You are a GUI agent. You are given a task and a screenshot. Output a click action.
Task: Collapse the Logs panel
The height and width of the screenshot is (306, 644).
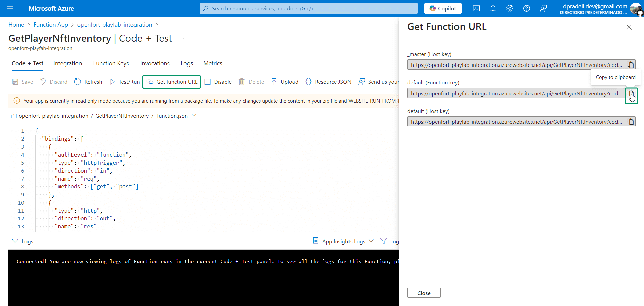coord(15,241)
